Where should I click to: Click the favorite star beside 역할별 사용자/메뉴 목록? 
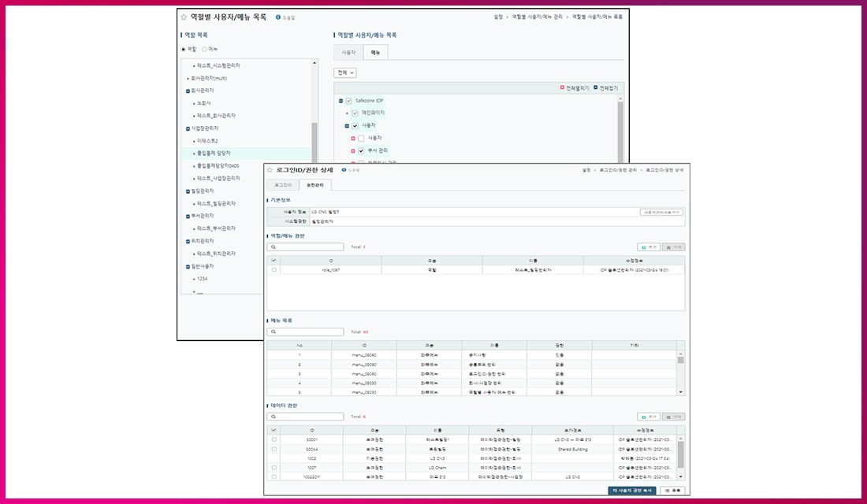[184, 17]
